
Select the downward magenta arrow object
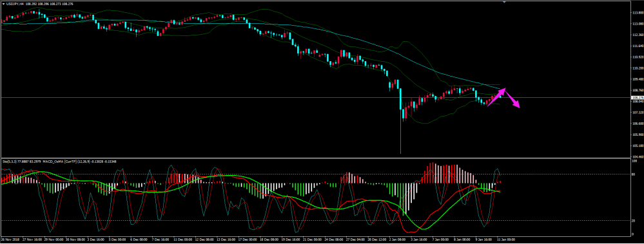pyautogui.click(x=512, y=99)
